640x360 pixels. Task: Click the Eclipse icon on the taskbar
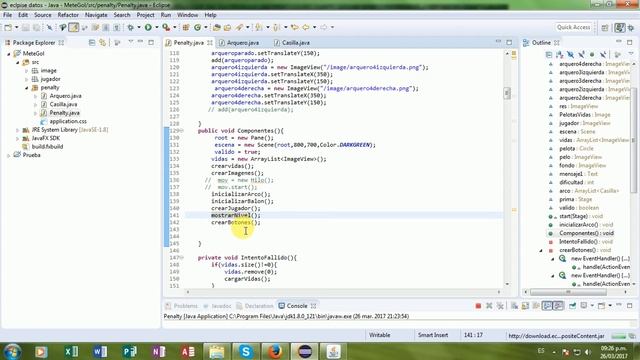click(304, 351)
